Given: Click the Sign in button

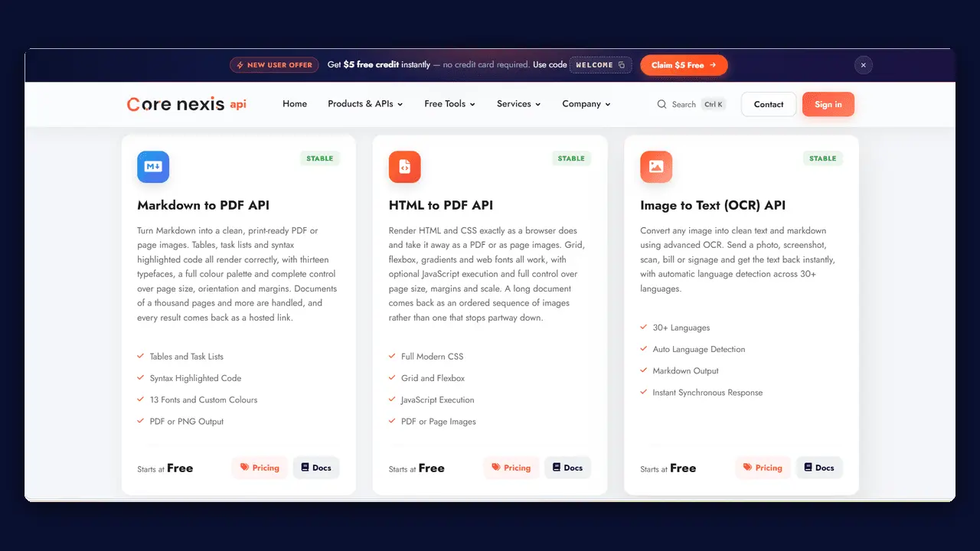Looking at the screenshot, I should (x=828, y=104).
